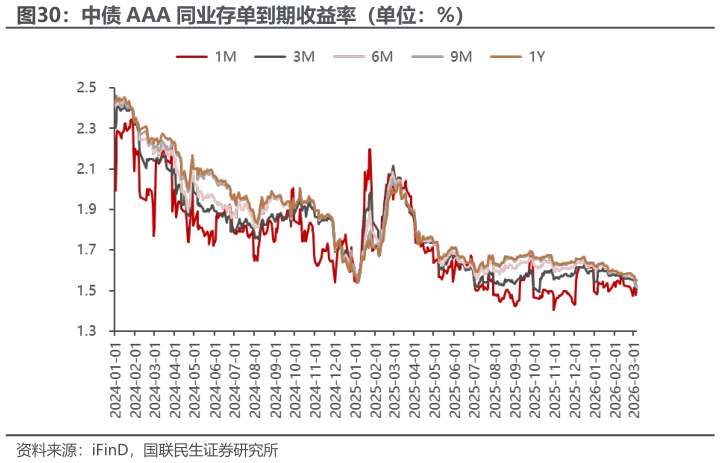Toggle the 1M series legend label
Image resolution: width=720 pixels, height=463 pixels.
(x=225, y=58)
